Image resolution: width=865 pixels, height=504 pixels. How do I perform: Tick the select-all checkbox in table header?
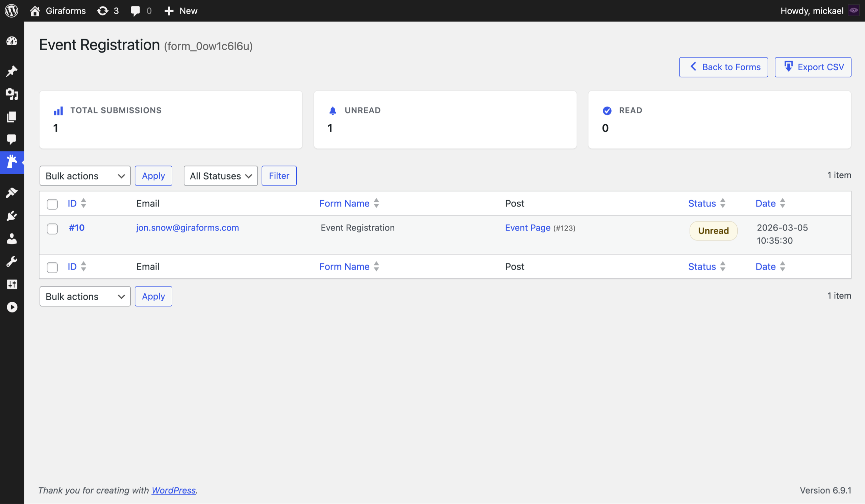[x=52, y=204]
